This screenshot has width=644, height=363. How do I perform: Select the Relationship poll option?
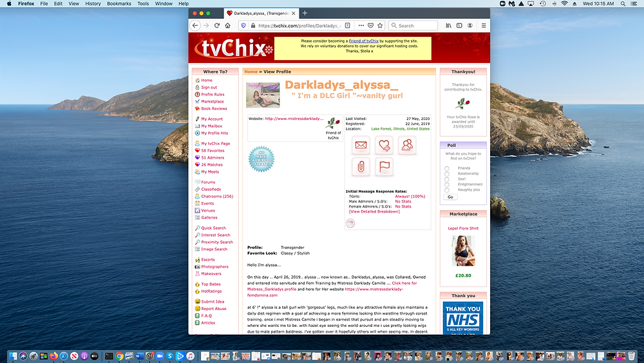pyautogui.click(x=447, y=174)
